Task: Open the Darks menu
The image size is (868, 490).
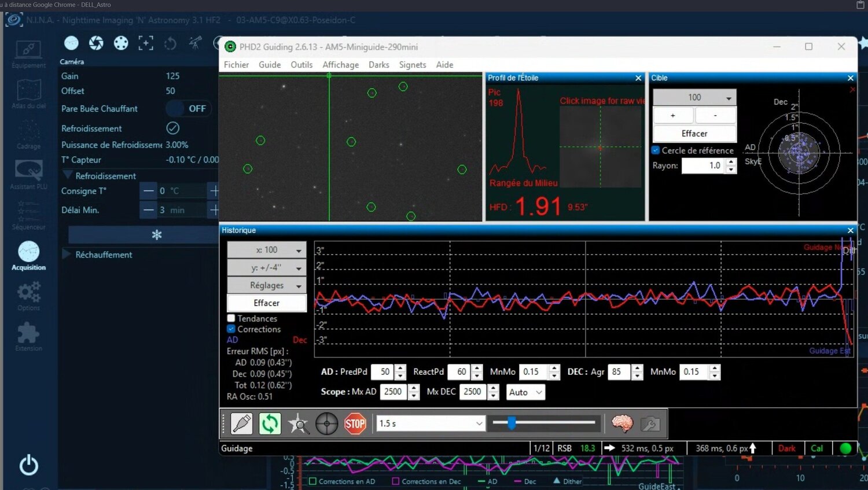Action: click(x=378, y=65)
